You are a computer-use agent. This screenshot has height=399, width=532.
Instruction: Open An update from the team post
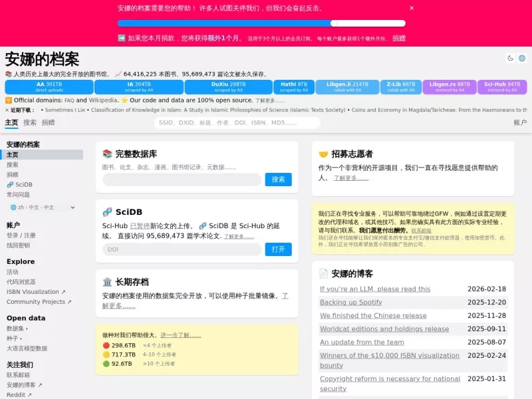[x=362, y=342]
